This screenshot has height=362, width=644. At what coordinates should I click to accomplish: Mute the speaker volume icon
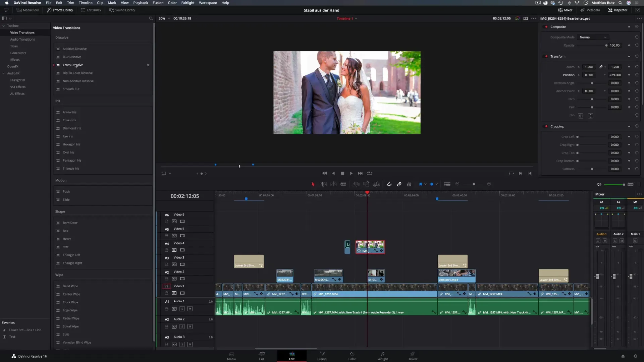tap(599, 184)
